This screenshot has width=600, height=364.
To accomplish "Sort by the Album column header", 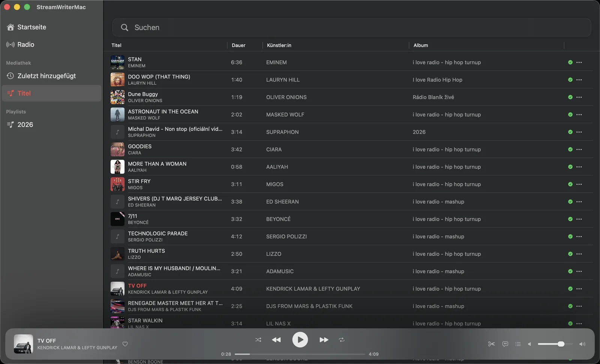I will [x=421, y=45].
